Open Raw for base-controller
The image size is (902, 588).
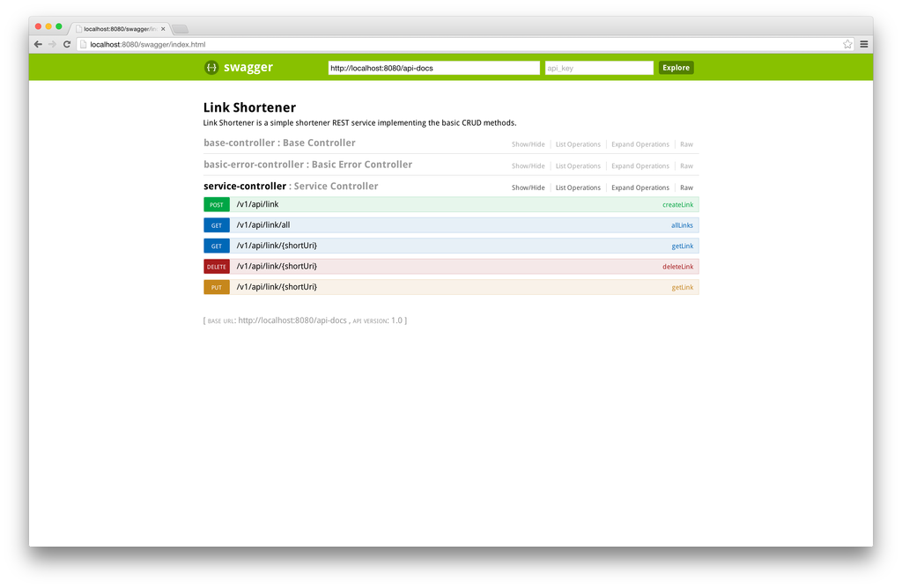(x=686, y=144)
